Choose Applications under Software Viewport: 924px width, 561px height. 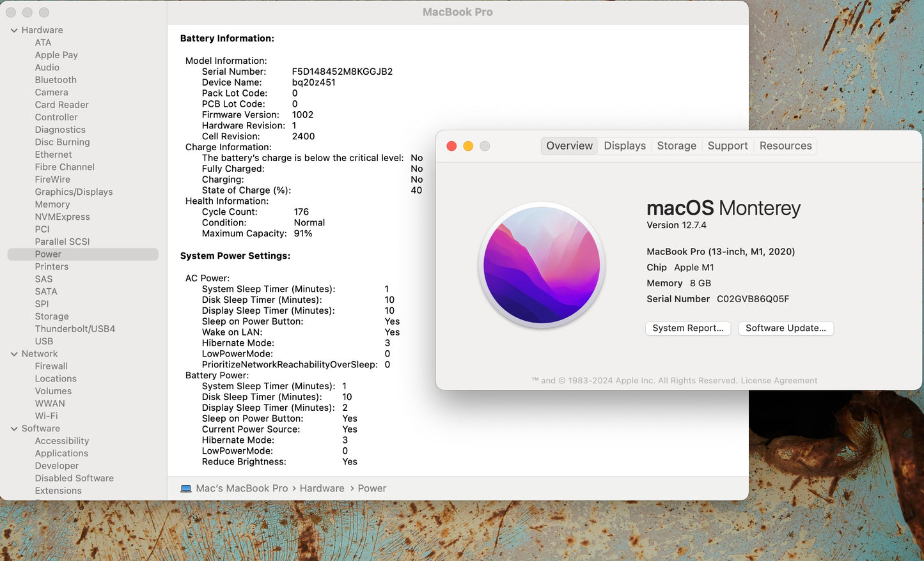[61, 454]
